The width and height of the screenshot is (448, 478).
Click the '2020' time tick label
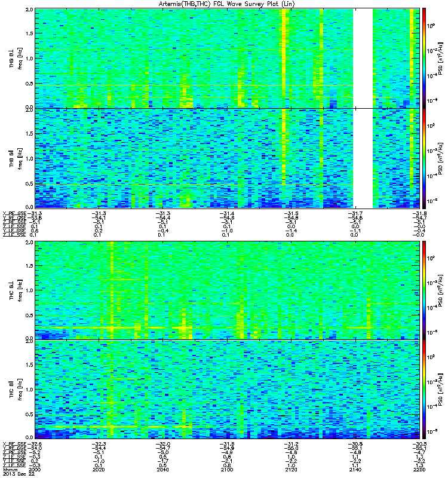point(99,470)
